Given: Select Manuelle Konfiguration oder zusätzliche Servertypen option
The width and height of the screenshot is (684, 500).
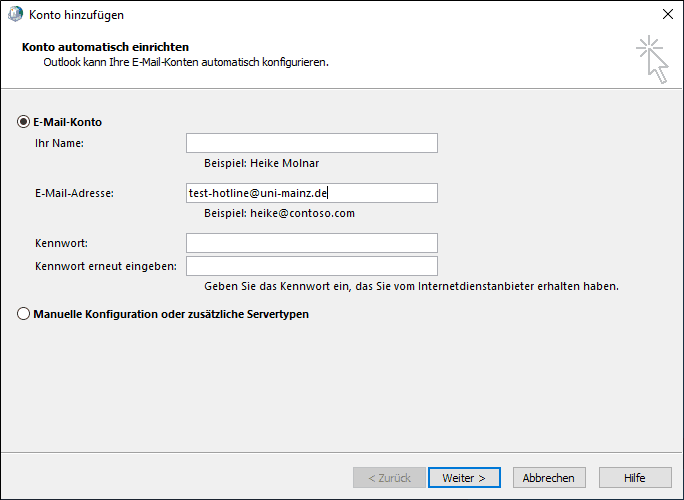Looking at the screenshot, I should pos(24,314).
